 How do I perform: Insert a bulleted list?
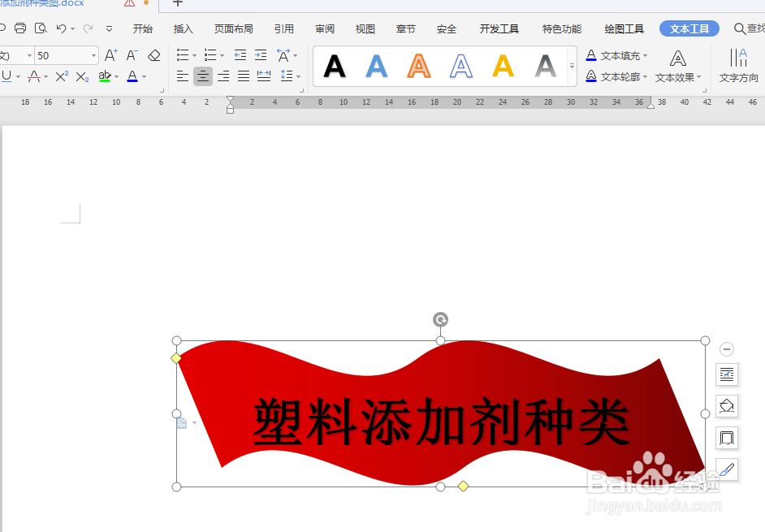click(x=183, y=54)
